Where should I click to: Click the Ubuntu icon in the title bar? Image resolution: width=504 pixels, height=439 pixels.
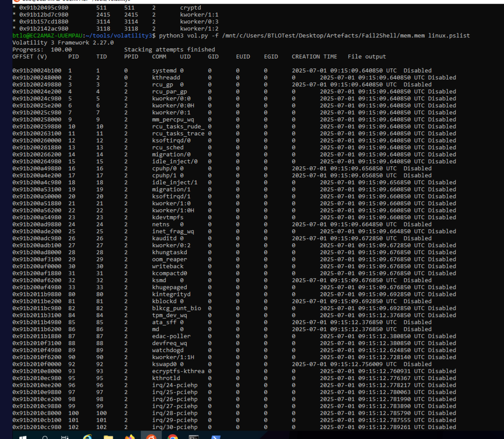coord(17,1)
